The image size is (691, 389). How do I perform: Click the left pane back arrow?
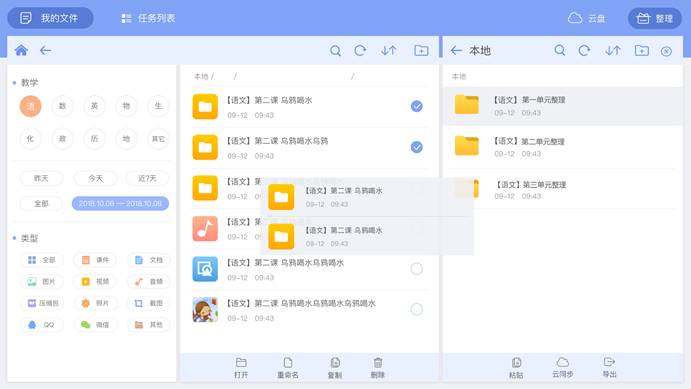click(45, 51)
